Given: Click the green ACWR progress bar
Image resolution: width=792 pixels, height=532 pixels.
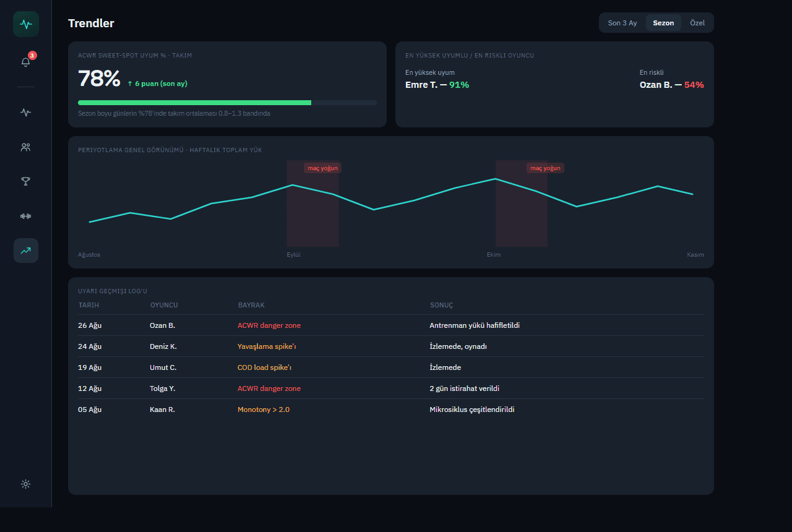Looking at the screenshot, I should pos(195,103).
